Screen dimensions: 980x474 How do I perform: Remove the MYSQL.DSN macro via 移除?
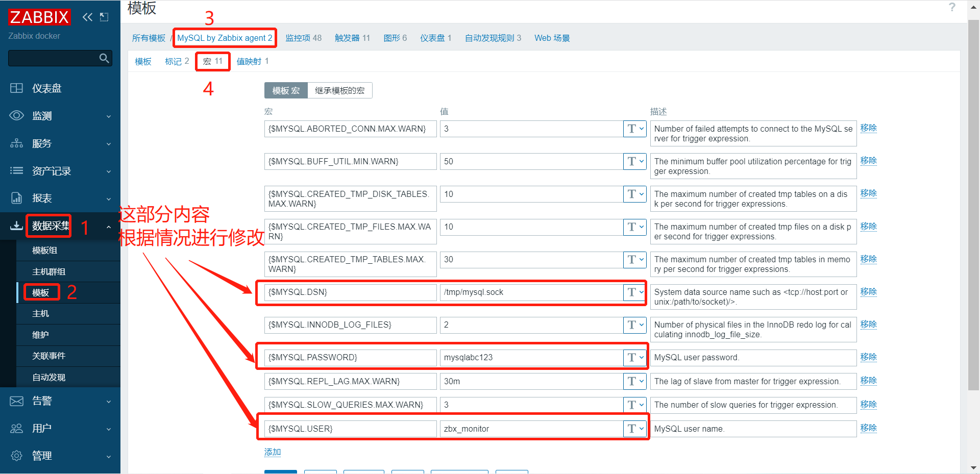click(868, 292)
